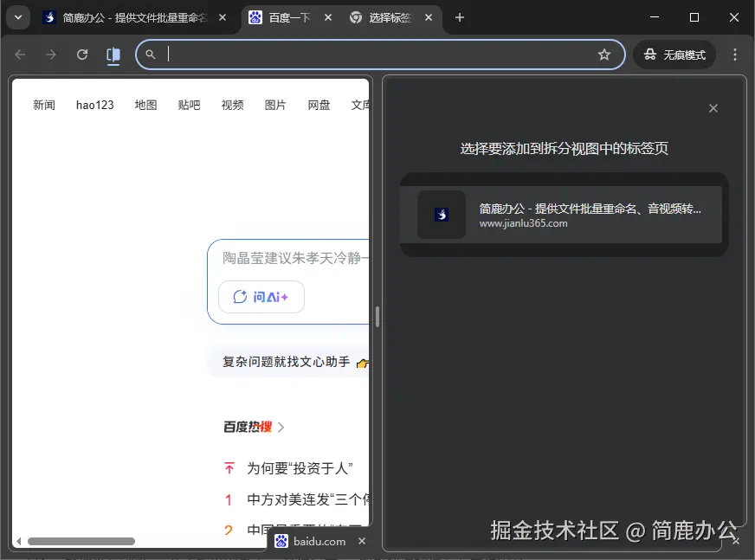Open the split view icon beside reload

(x=113, y=54)
